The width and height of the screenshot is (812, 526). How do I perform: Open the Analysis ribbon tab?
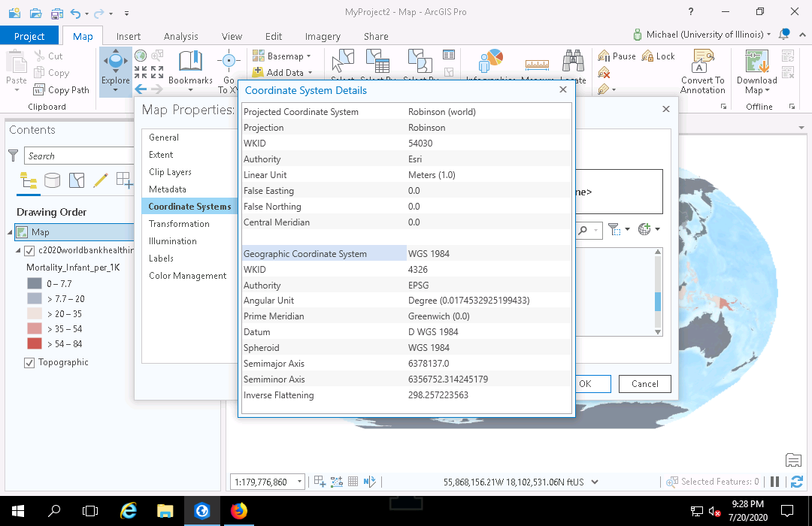pos(180,36)
